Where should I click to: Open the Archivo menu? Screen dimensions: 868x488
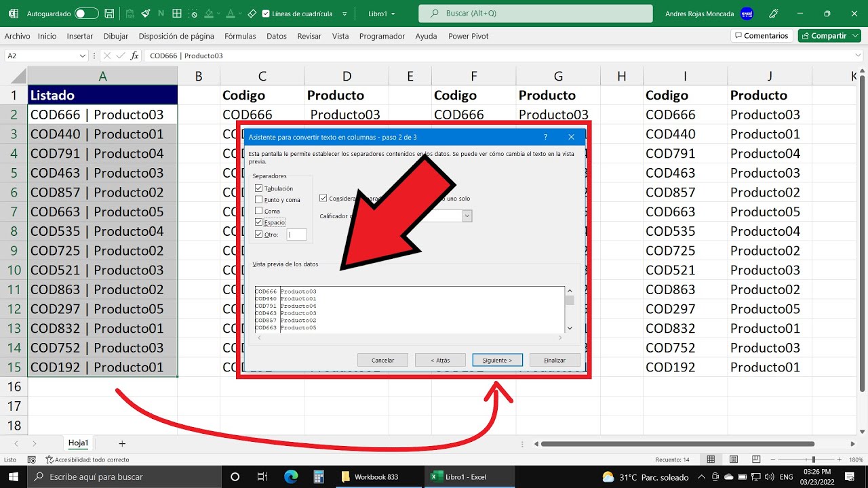coord(17,36)
